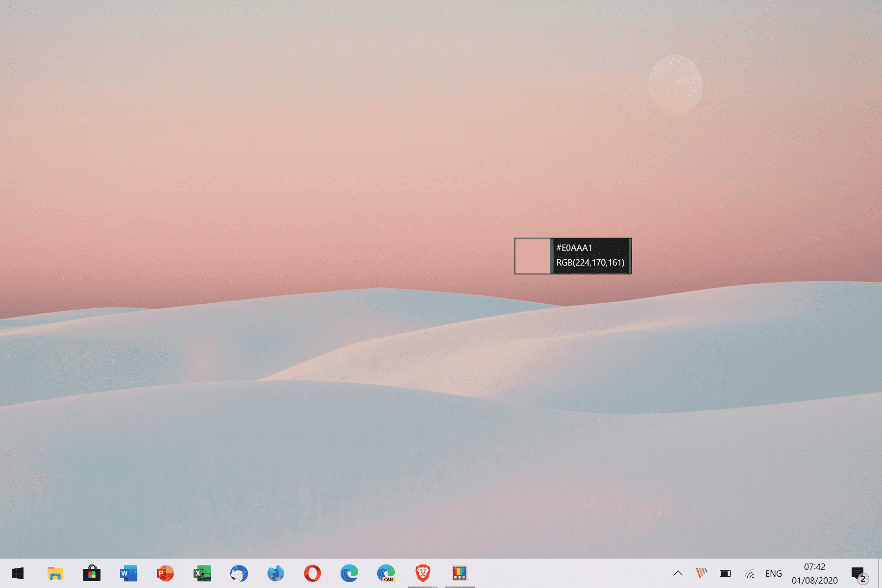This screenshot has width=882, height=588.
Task: Show hidden system tray icons
Action: pyautogui.click(x=678, y=573)
